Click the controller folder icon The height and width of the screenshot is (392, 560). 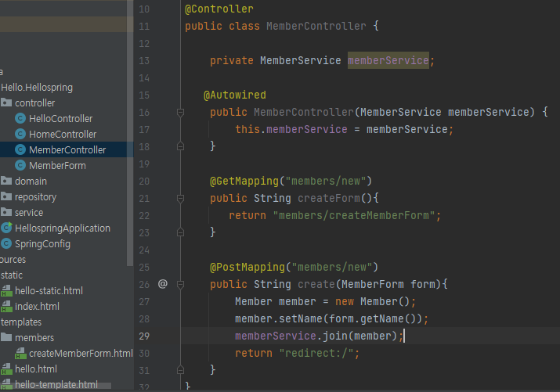6,102
